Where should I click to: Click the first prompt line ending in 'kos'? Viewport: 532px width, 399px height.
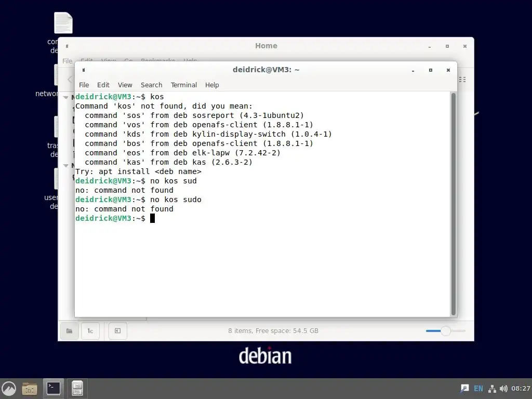tap(119, 97)
